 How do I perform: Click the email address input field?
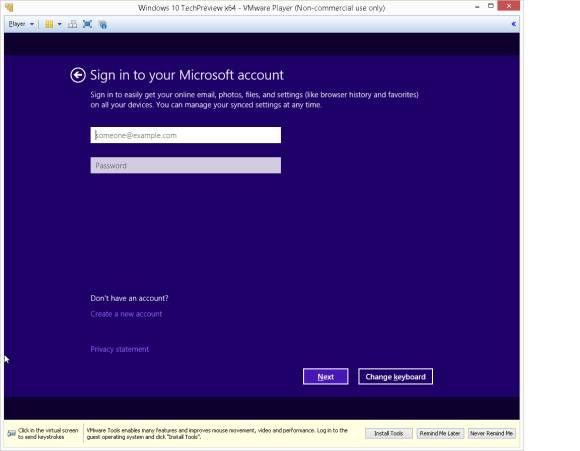click(x=186, y=135)
